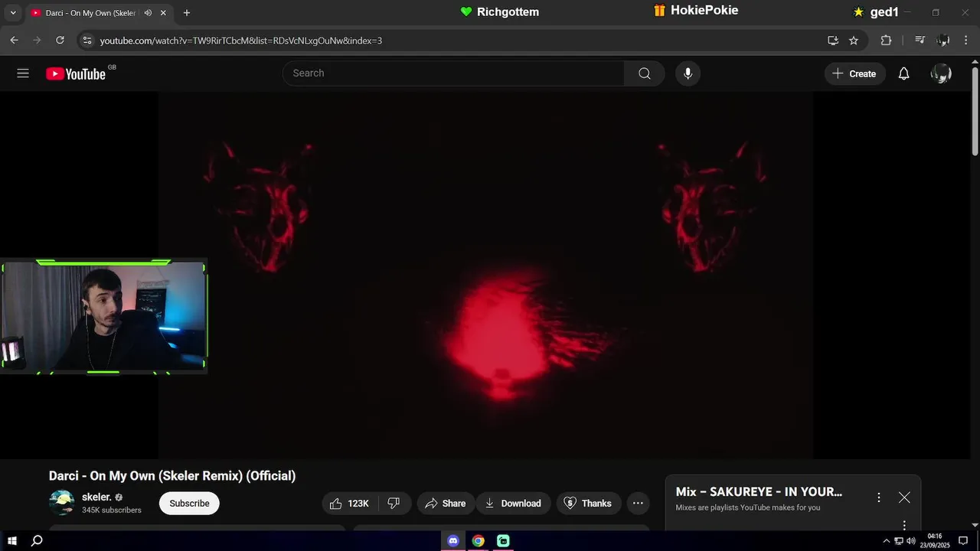Open Mix playlist options menu
This screenshot has height=551, width=980.
[879, 497]
